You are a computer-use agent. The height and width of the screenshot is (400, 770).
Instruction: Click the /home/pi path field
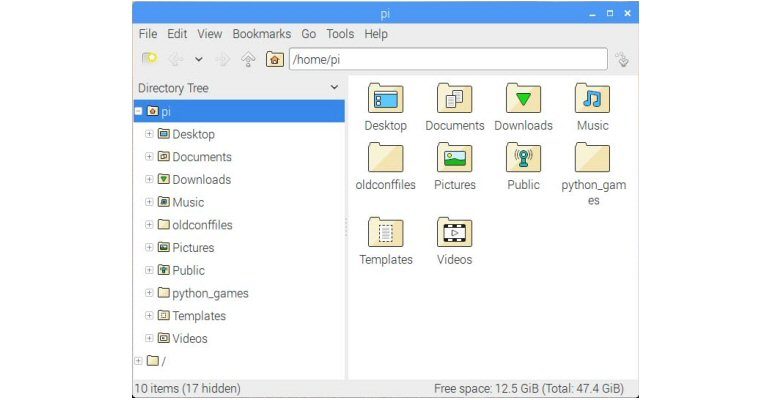click(447, 60)
